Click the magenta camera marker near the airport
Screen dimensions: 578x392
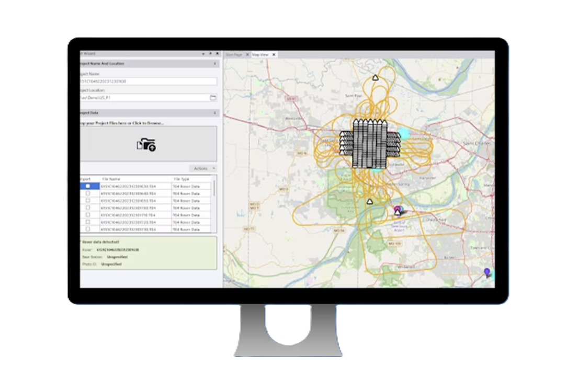point(398,208)
